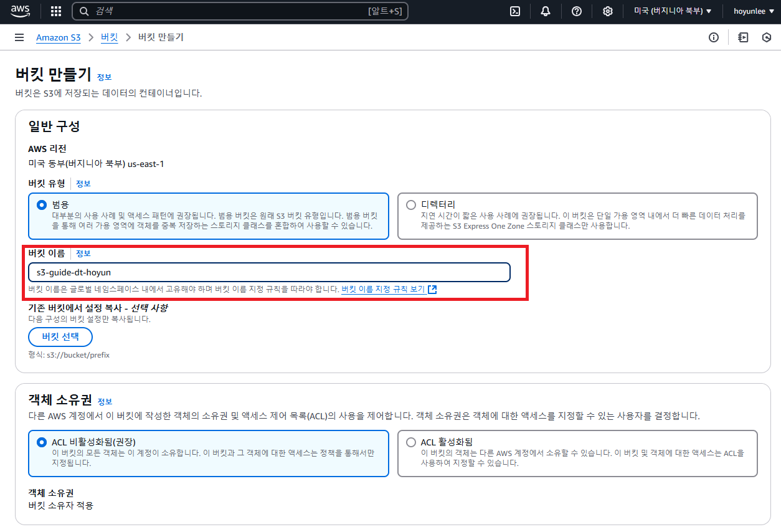Image resolution: width=781 pixels, height=532 pixels.
Task: Click 정보 link next to 버킷 유형
Action: click(83, 184)
